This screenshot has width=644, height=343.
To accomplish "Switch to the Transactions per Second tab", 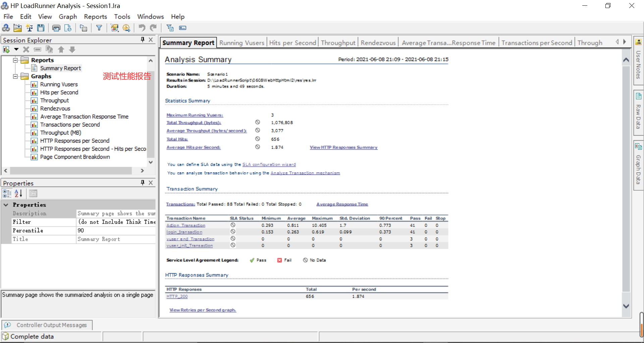I will 537,43.
